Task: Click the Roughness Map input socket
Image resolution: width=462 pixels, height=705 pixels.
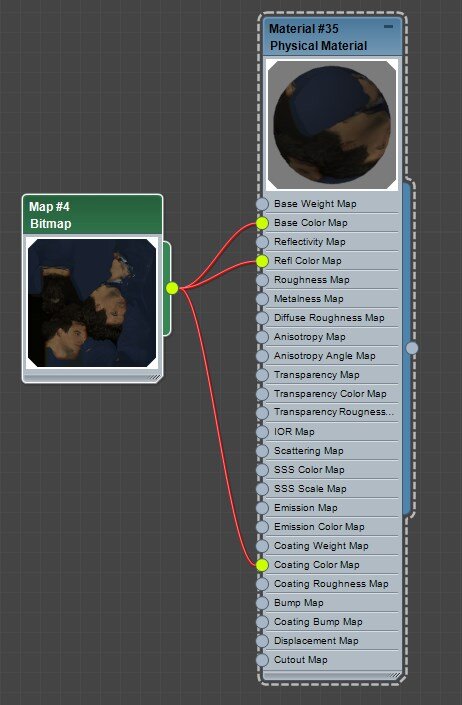Action: point(262,280)
